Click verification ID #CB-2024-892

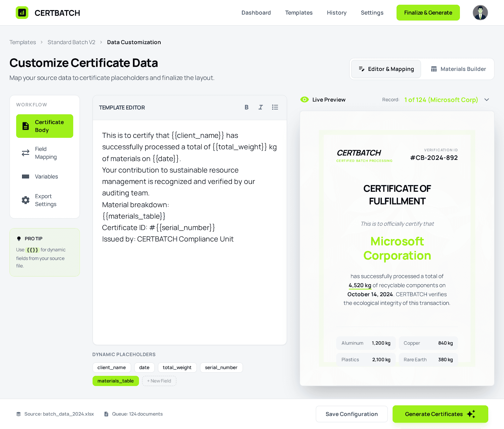pos(434,158)
